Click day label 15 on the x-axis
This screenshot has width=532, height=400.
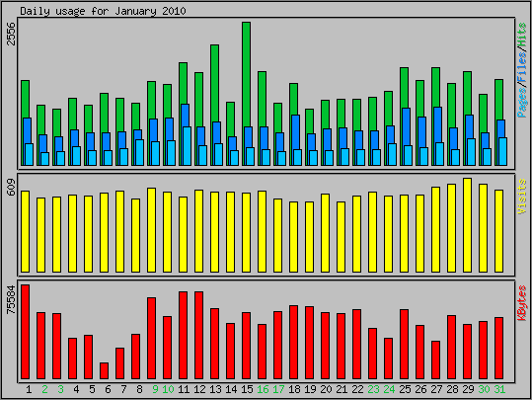coord(247,389)
